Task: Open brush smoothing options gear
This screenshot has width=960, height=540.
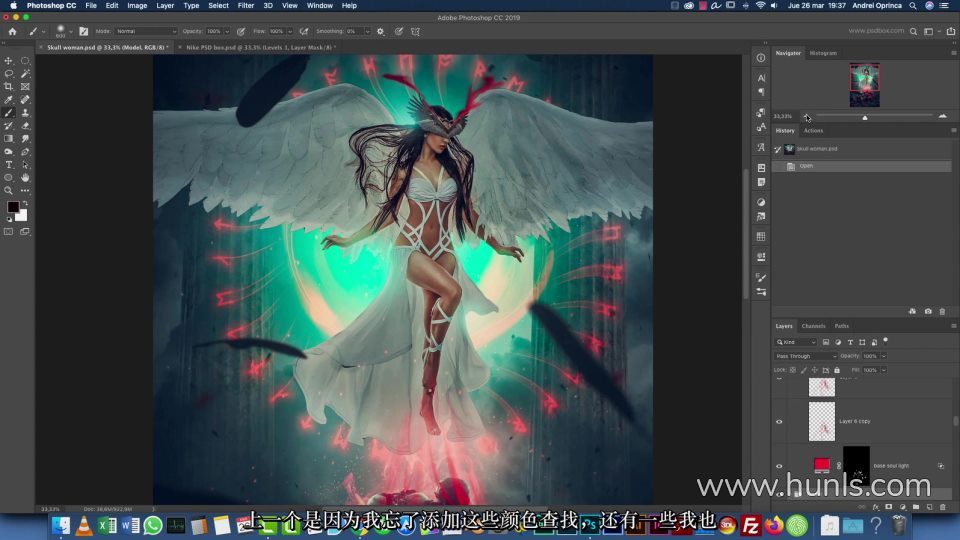Action: pyautogui.click(x=380, y=31)
